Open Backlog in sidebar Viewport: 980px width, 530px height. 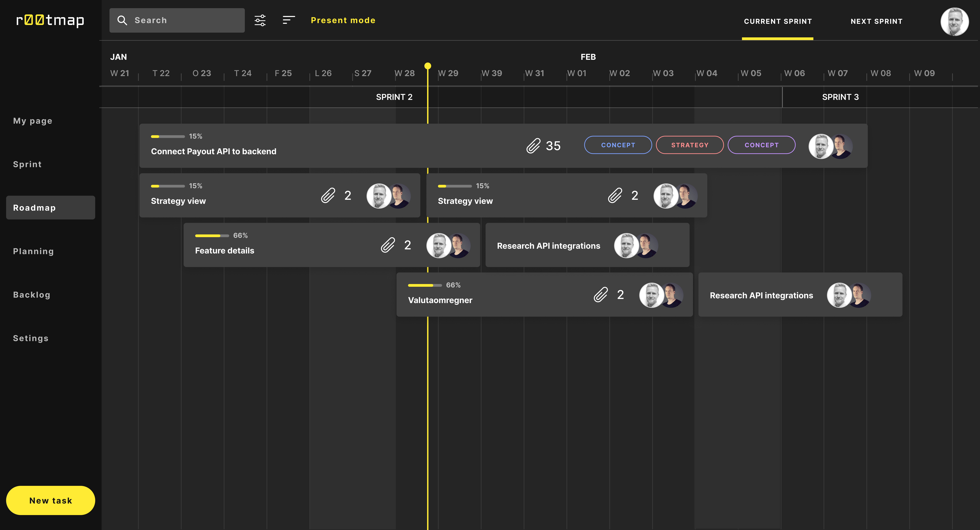pos(32,295)
